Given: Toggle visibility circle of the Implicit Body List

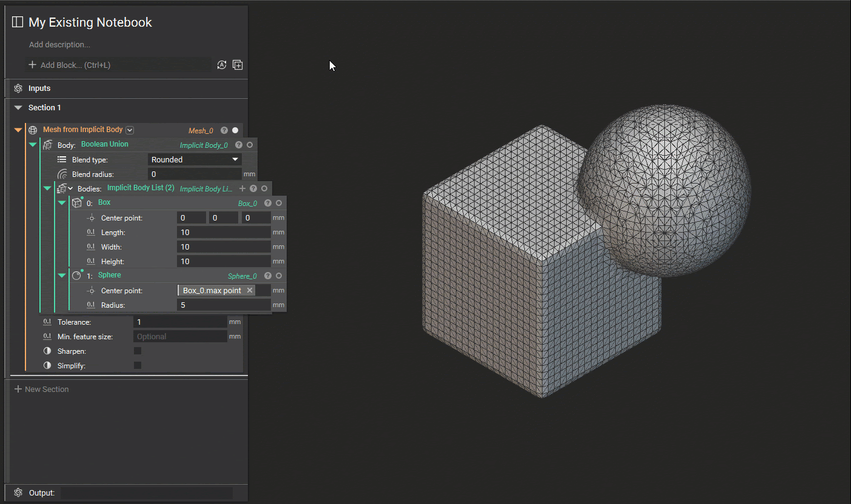Looking at the screenshot, I should [264, 188].
